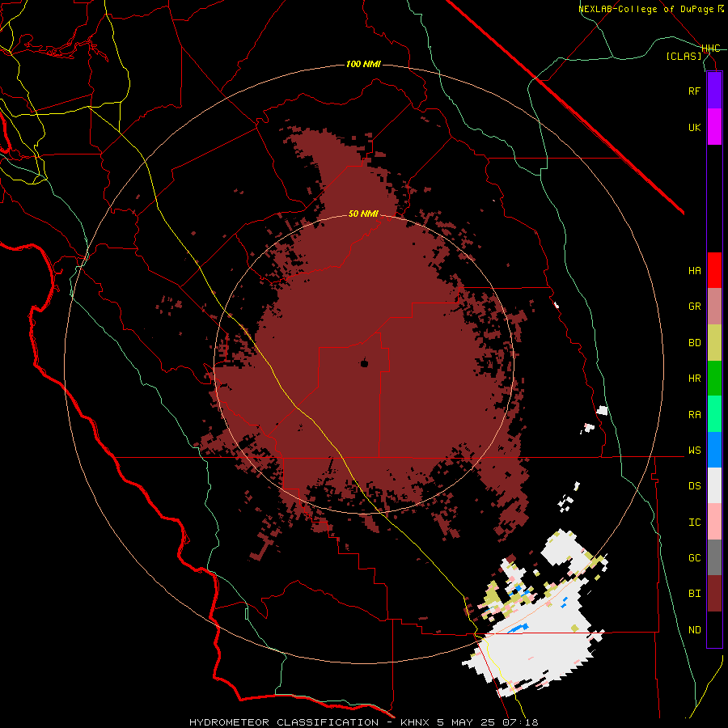Click the GC gray legend swatch
This screenshot has width=728, height=728.
point(714,557)
